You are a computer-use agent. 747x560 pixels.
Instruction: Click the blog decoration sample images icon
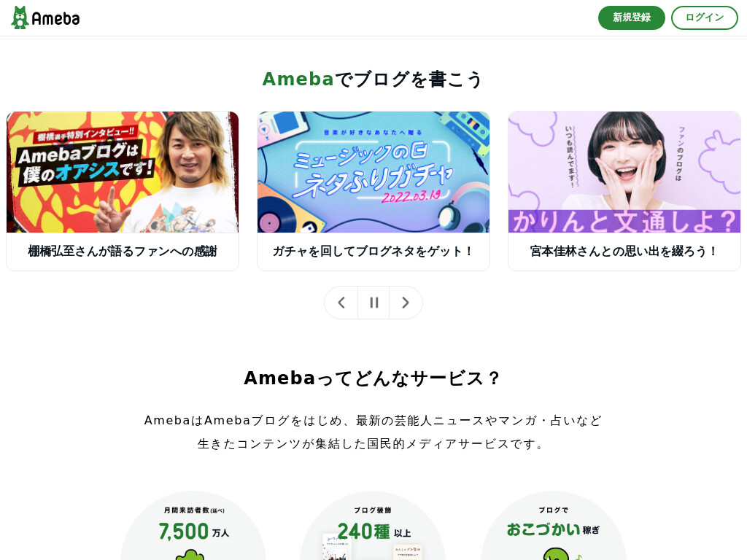(x=373, y=548)
